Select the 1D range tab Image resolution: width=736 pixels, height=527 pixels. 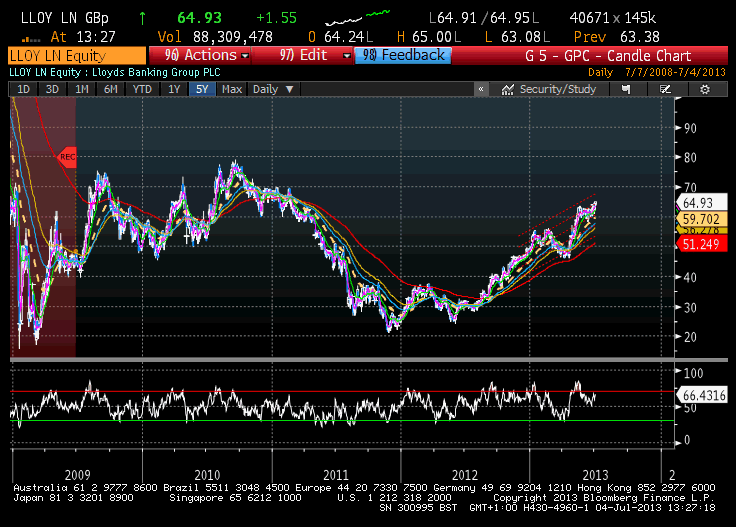pos(23,89)
